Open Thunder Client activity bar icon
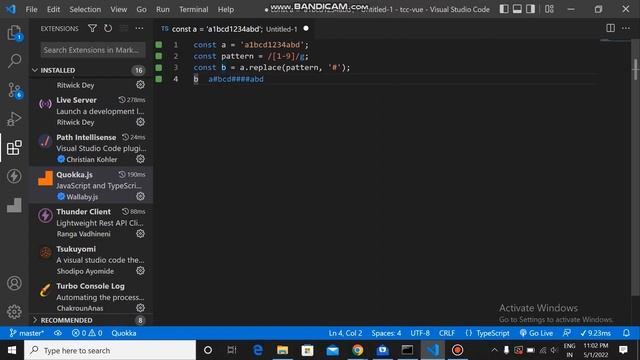Screen dimensions: 640x360 pos(14,176)
